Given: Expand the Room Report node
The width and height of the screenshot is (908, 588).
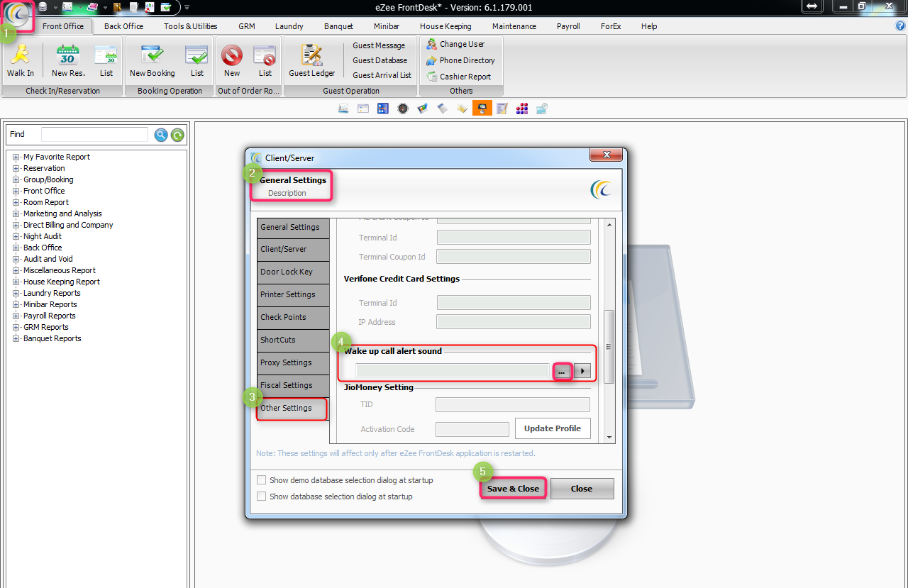Looking at the screenshot, I should pos(16,202).
